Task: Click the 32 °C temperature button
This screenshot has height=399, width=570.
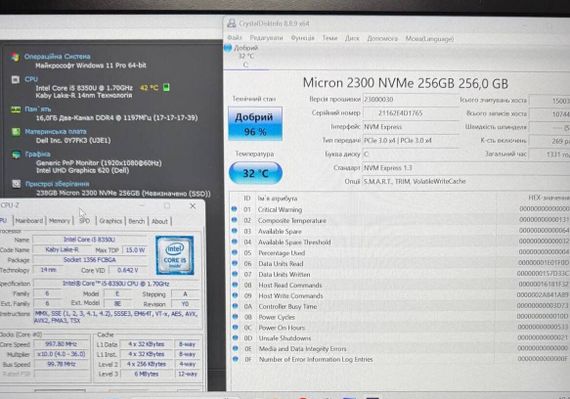Action: [x=256, y=173]
